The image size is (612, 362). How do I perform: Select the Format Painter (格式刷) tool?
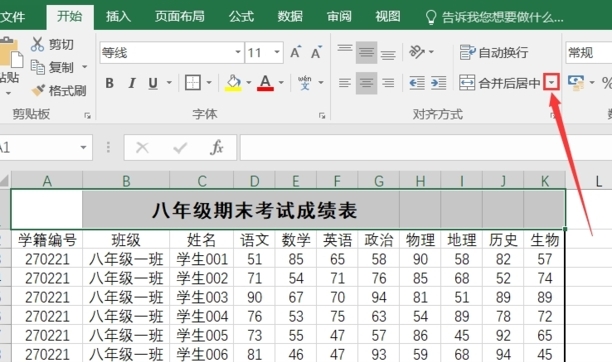[59, 91]
